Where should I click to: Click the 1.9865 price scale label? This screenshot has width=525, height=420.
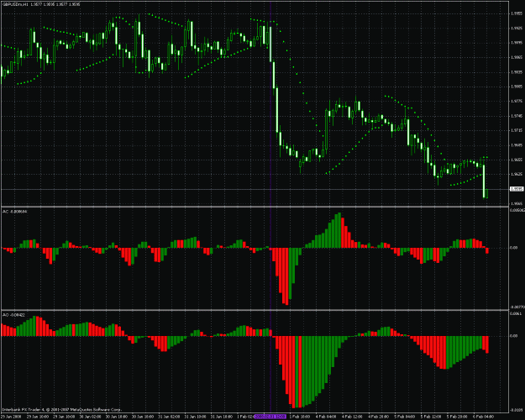click(517, 57)
